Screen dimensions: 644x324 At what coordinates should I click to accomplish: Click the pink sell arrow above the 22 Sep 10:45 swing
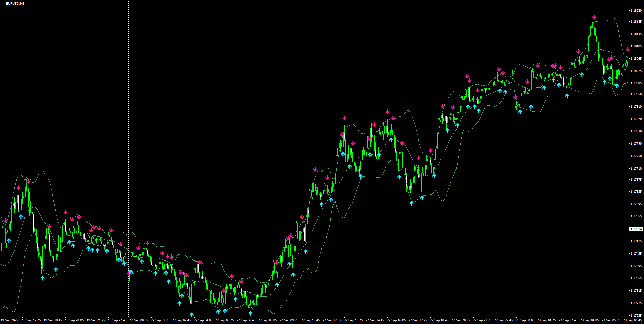point(315,169)
